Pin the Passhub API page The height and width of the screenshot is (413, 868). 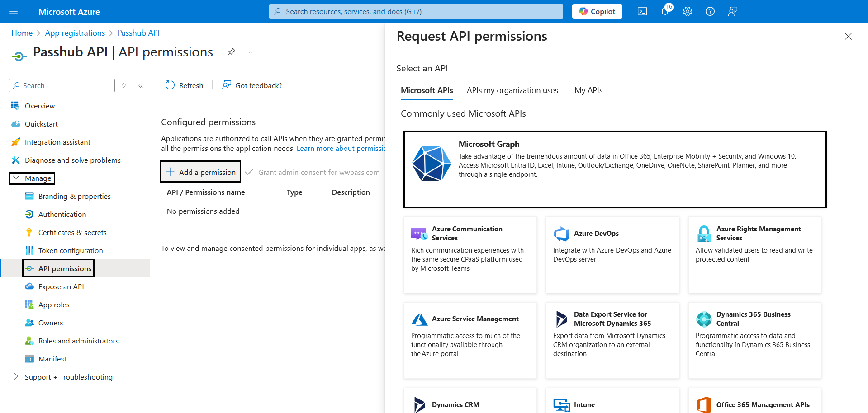pos(231,52)
